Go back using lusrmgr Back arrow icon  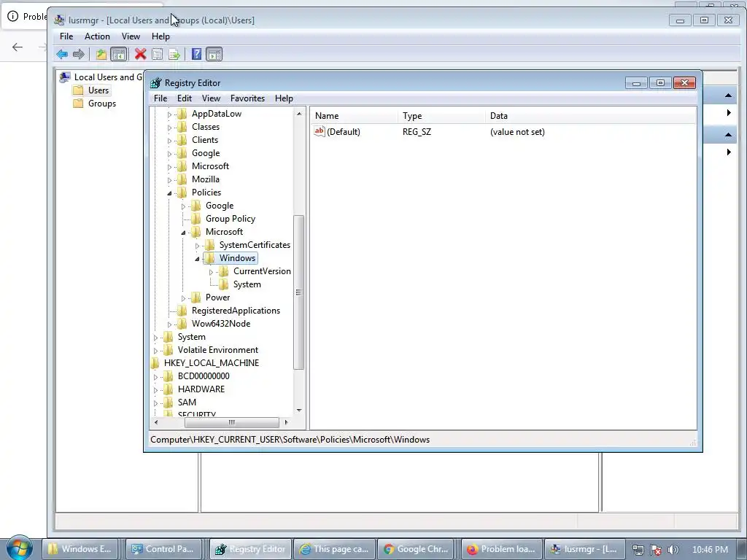(62, 54)
